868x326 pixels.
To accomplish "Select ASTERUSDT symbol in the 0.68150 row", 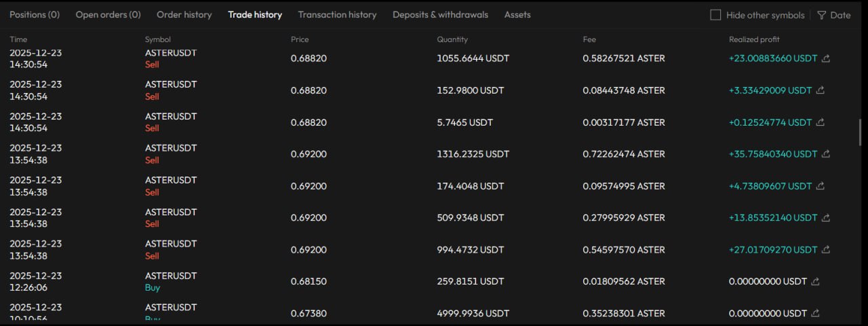I will pos(171,276).
